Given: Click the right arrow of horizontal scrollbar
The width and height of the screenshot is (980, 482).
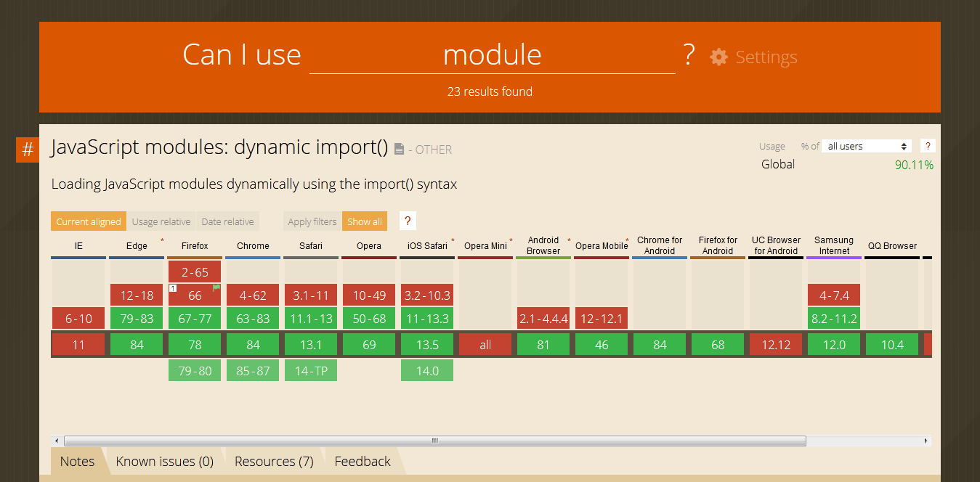Looking at the screenshot, I should tap(926, 441).
